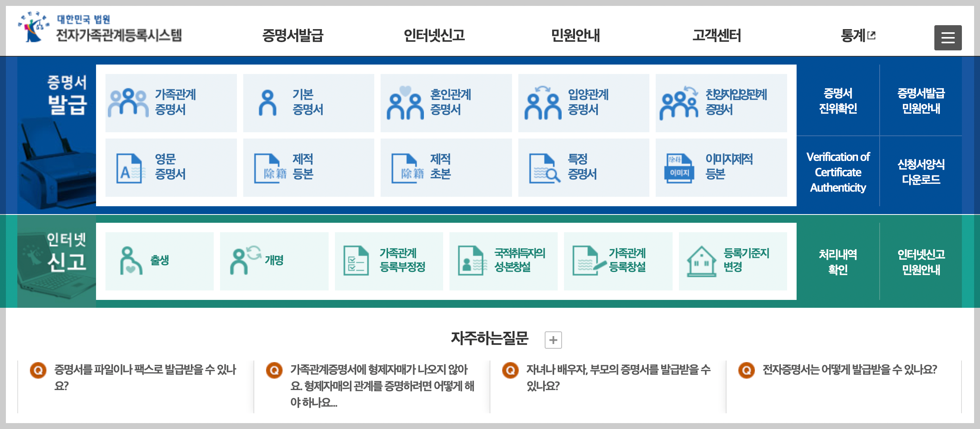Click the 영문증명서 document icon

pos(129,168)
